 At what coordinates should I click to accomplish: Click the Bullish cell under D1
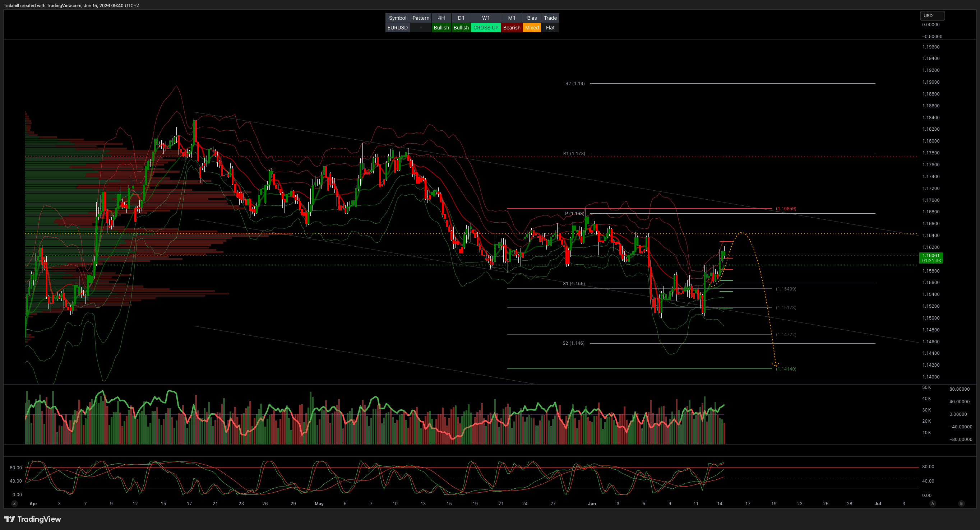point(461,28)
